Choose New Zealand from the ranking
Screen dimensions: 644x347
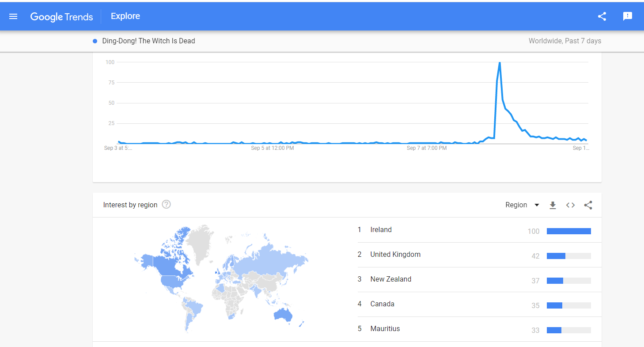[390, 279]
